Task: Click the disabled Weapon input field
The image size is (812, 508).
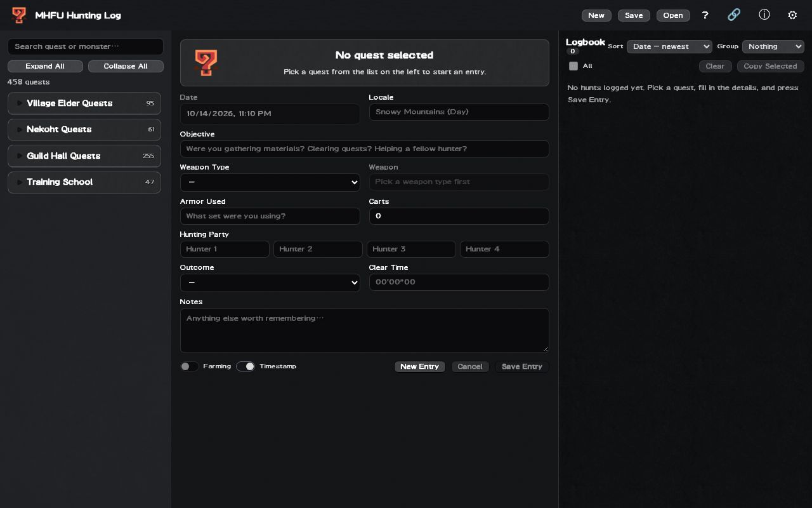Action: tap(459, 182)
